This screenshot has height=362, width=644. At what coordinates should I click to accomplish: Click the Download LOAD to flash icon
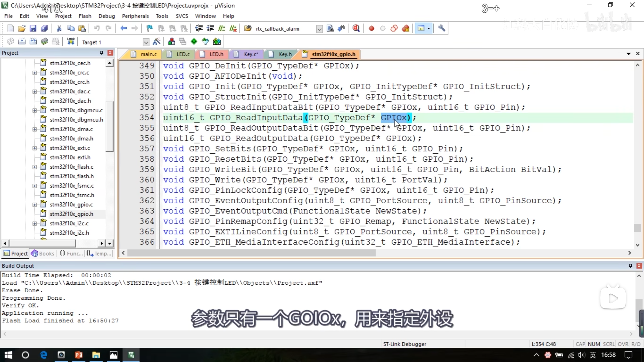[x=71, y=41]
